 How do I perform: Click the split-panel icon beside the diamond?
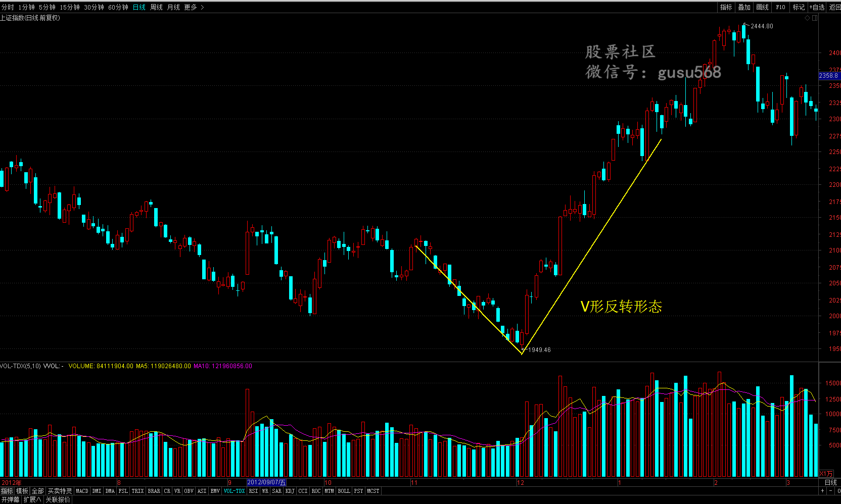click(815, 18)
